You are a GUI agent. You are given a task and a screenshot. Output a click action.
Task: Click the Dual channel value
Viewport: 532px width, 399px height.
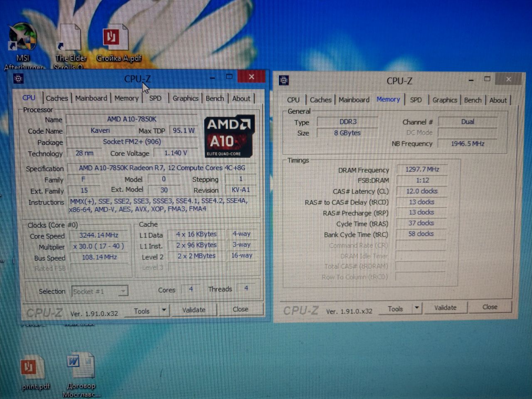tap(468, 122)
